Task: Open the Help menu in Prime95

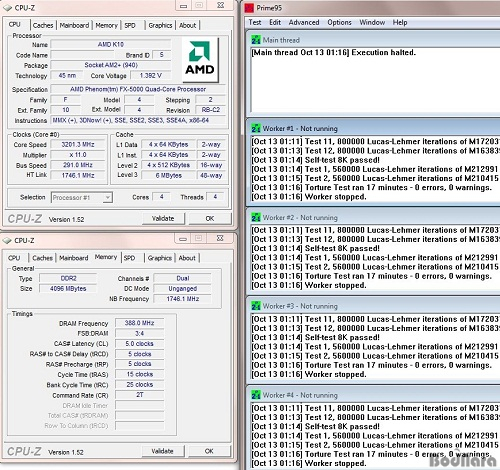Action: pos(400,22)
